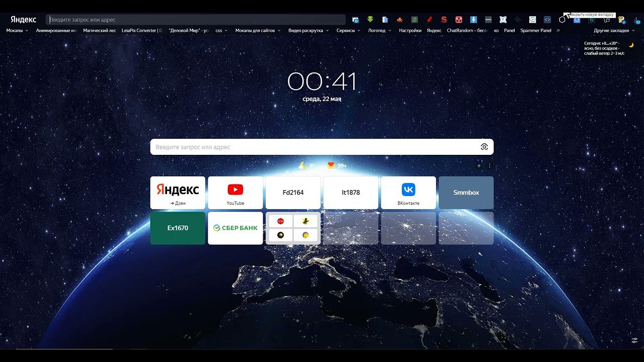
Task: Open the folder tile with four site icons
Action: coord(293,228)
